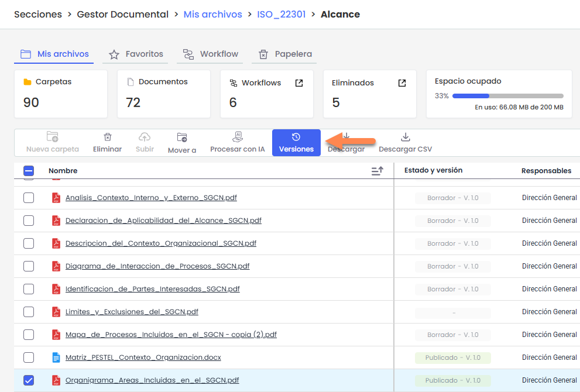580x392 pixels.
Task: Click the Mover a folder icon
Action: pos(182,138)
